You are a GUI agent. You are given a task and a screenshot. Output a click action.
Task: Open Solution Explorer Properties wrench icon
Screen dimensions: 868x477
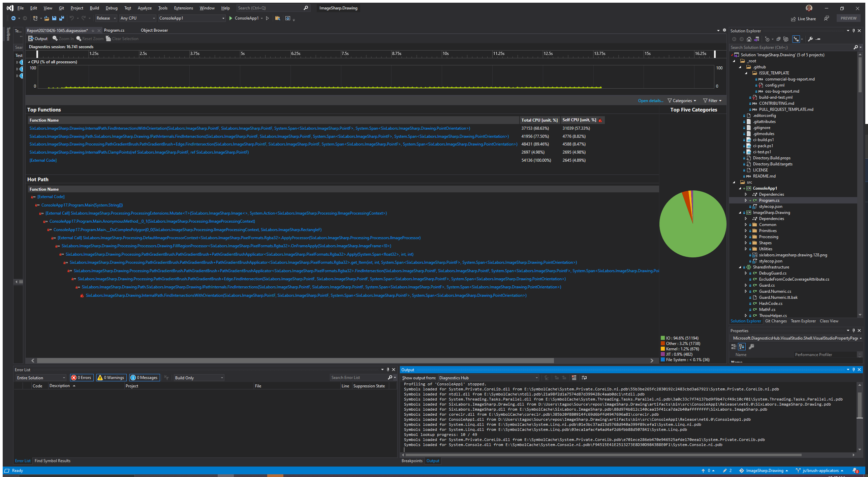[810, 39]
